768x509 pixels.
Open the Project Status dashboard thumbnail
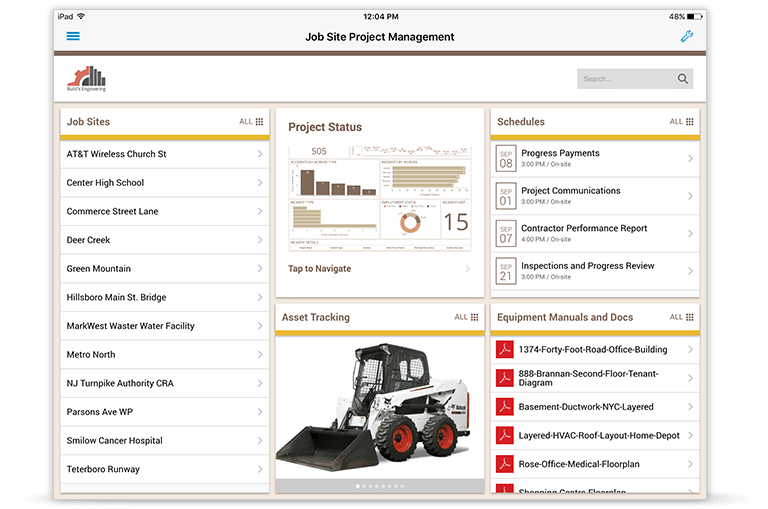click(x=379, y=198)
